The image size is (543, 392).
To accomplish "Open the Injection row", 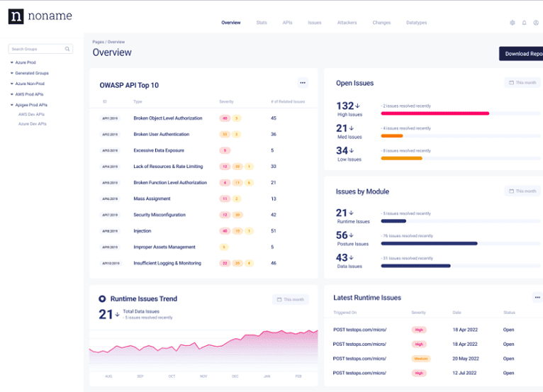I will [203, 230].
